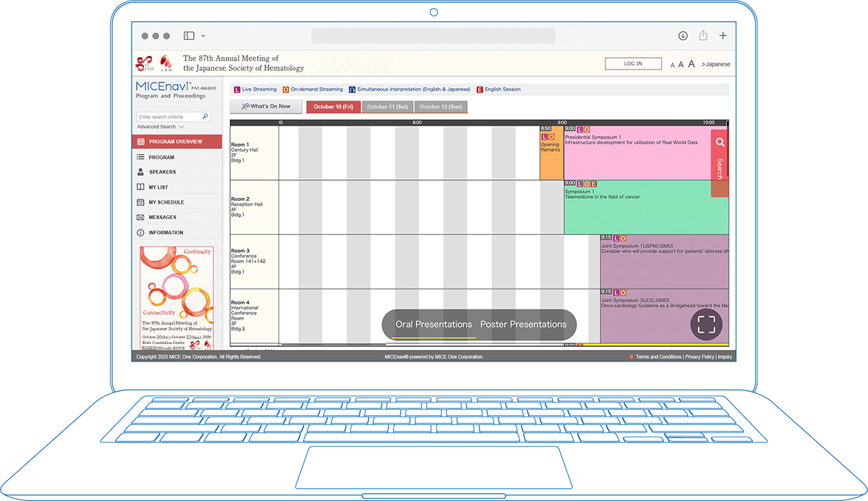The width and height of the screenshot is (868, 501).
Task: Switch language to Japanese
Action: [x=715, y=64]
